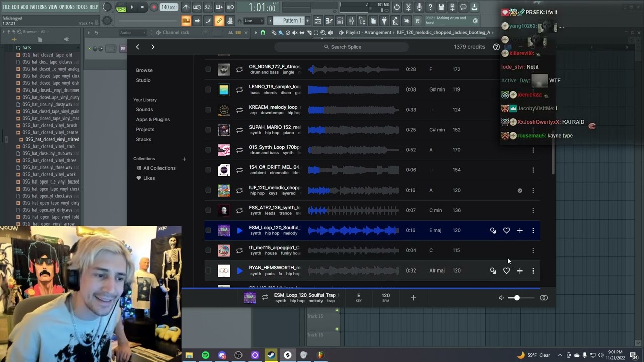Open Apps & Plugins section
This screenshot has height=362, width=644.
click(153, 119)
